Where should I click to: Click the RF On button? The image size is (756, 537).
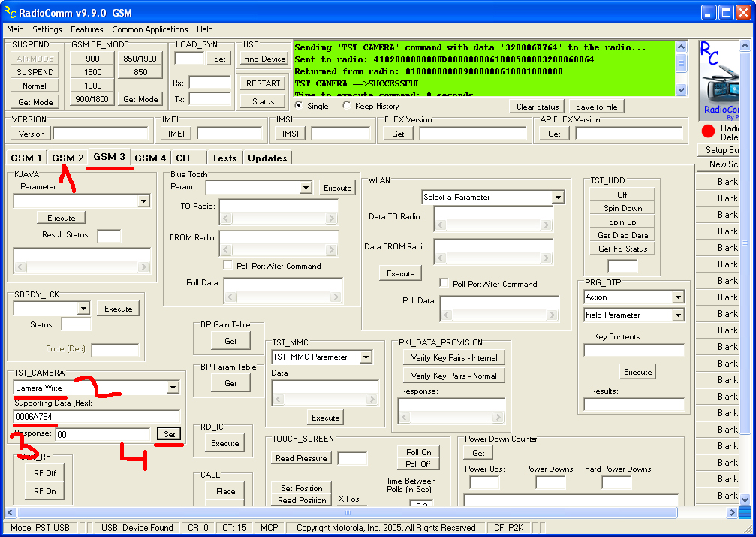coord(45,491)
